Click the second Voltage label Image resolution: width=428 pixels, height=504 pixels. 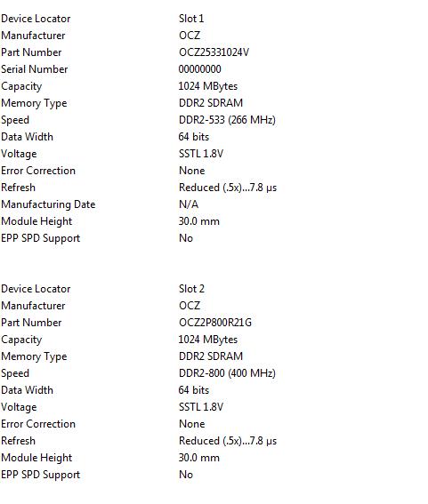click(19, 407)
